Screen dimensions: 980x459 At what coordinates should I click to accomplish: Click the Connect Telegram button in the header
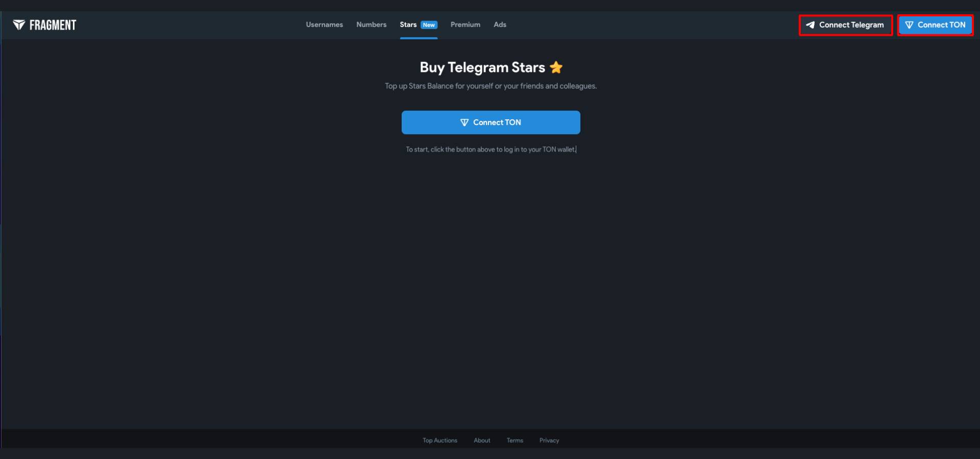tap(845, 25)
